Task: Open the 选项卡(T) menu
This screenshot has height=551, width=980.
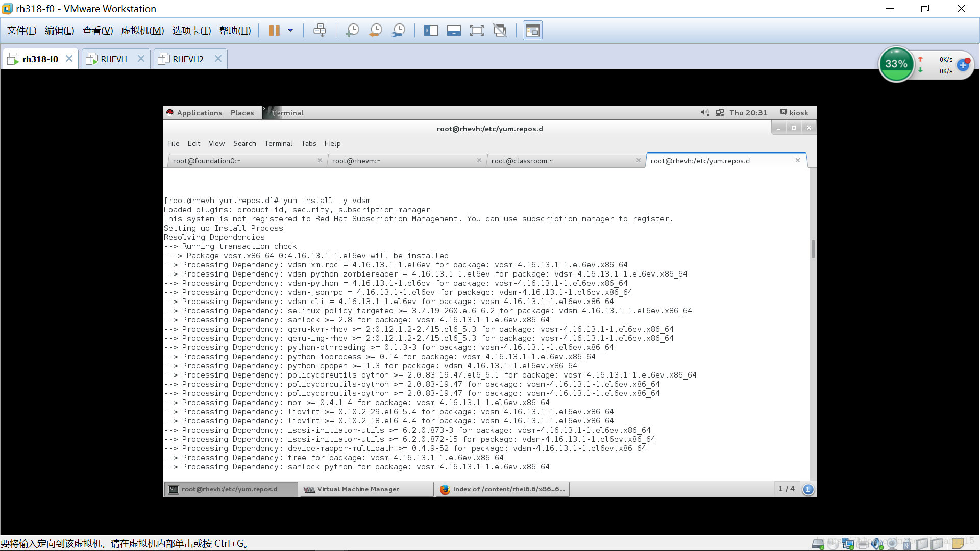Action: (x=191, y=31)
